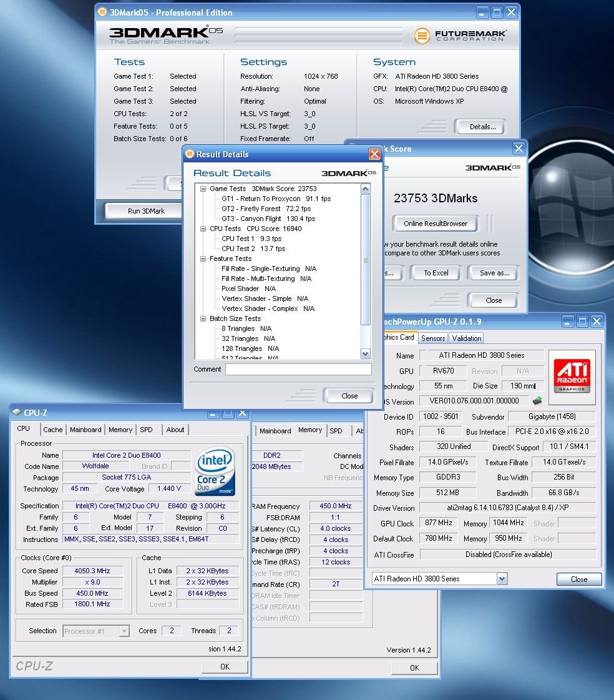Click OK in the front CPU-Z window

point(225,666)
